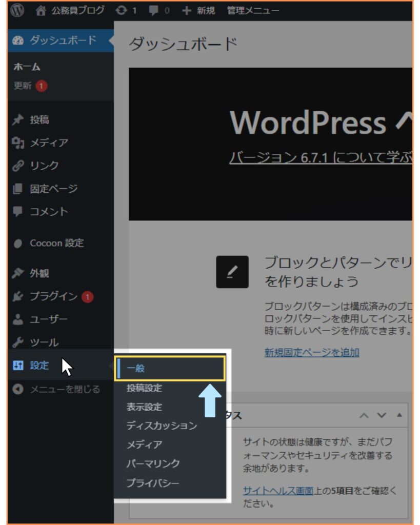420x525 pixels.
Task: Open the ホーム submenu item
Action: tap(27, 67)
